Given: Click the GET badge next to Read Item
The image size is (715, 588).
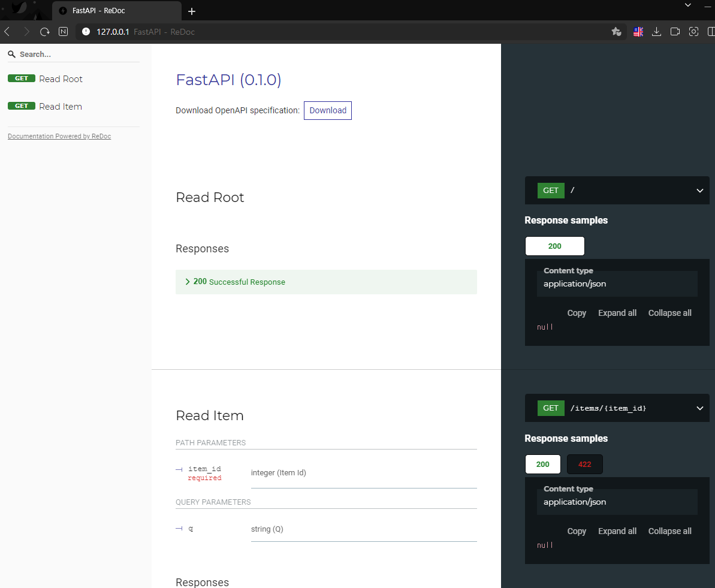Looking at the screenshot, I should (x=22, y=106).
